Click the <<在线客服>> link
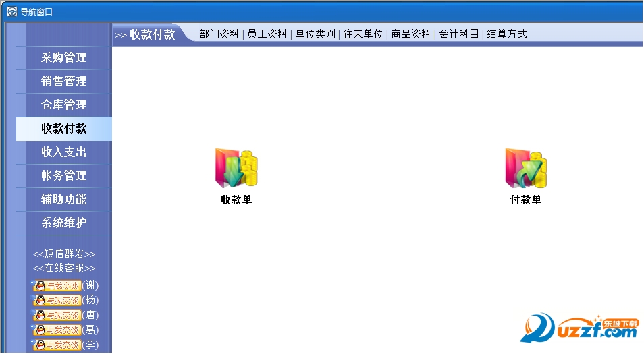The image size is (644, 354). [x=64, y=268]
